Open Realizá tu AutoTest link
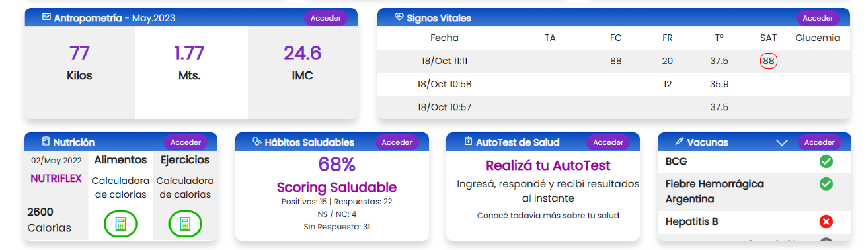This screenshot has height=250, width=868. 548,165
